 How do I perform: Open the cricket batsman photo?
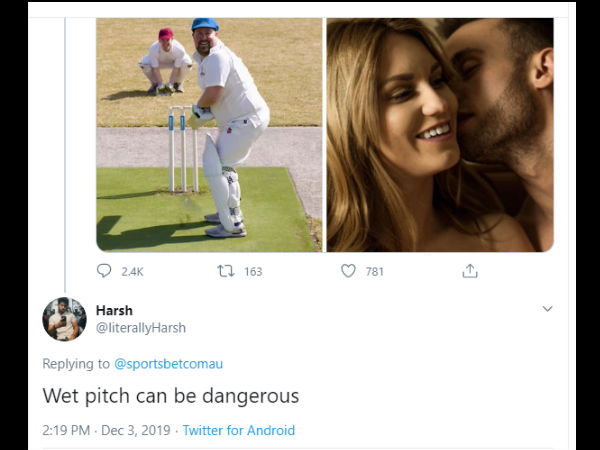click(209, 134)
